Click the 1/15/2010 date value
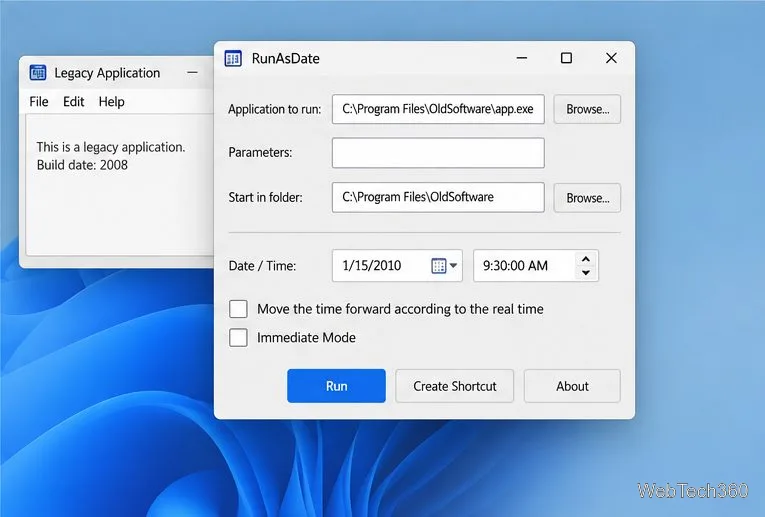The width and height of the screenshot is (765, 517). pyautogui.click(x=372, y=266)
